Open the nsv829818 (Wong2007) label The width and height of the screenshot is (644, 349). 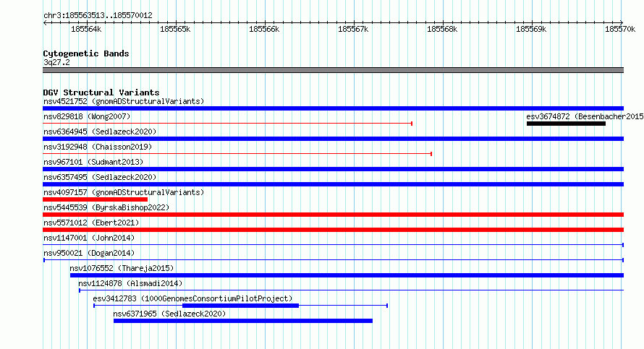click(87, 116)
